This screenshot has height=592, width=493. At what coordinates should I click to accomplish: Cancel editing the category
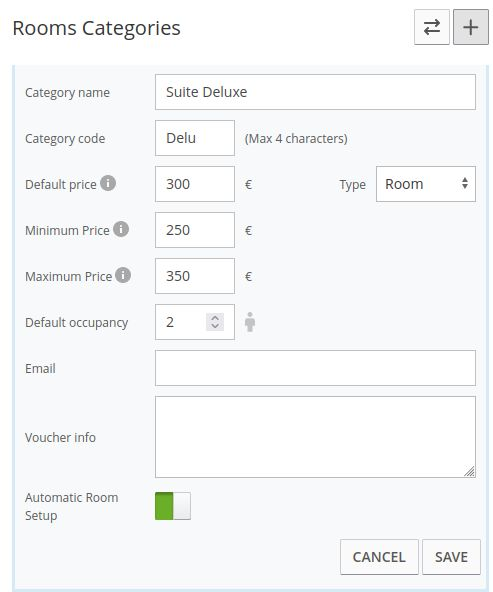[x=379, y=557]
